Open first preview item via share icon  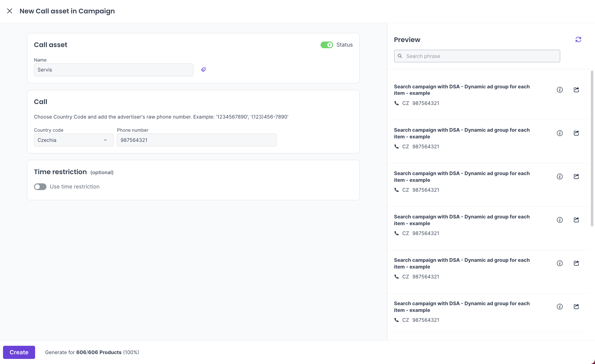576,90
